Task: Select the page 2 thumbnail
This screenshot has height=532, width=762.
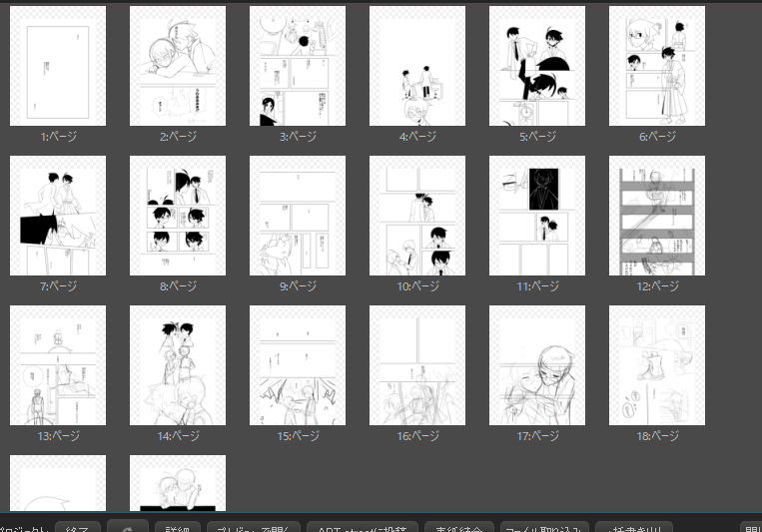Action: [178, 66]
